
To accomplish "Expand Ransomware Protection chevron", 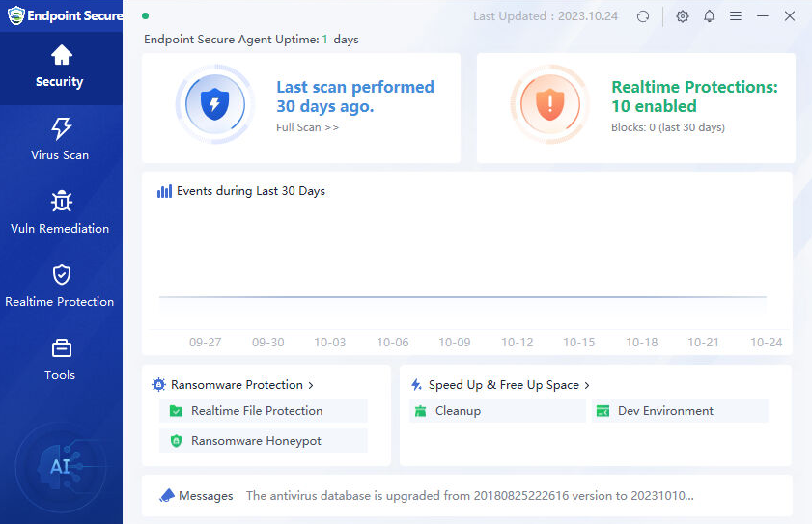I will point(310,385).
